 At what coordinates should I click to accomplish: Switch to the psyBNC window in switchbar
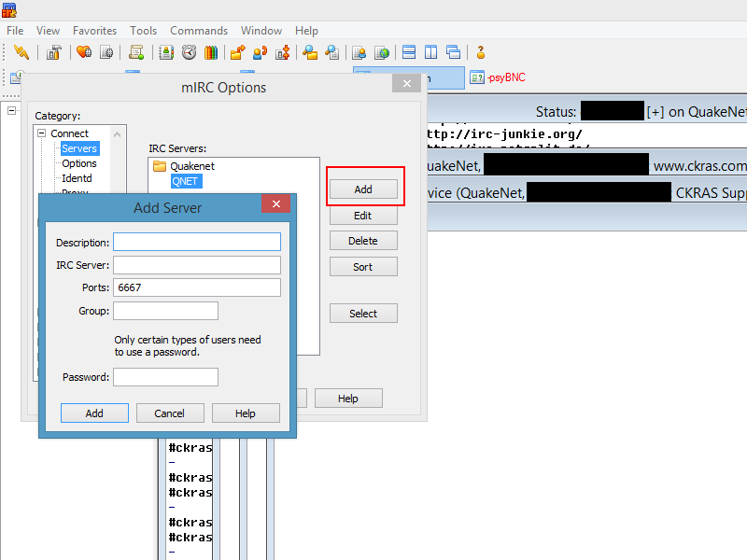(x=498, y=77)
